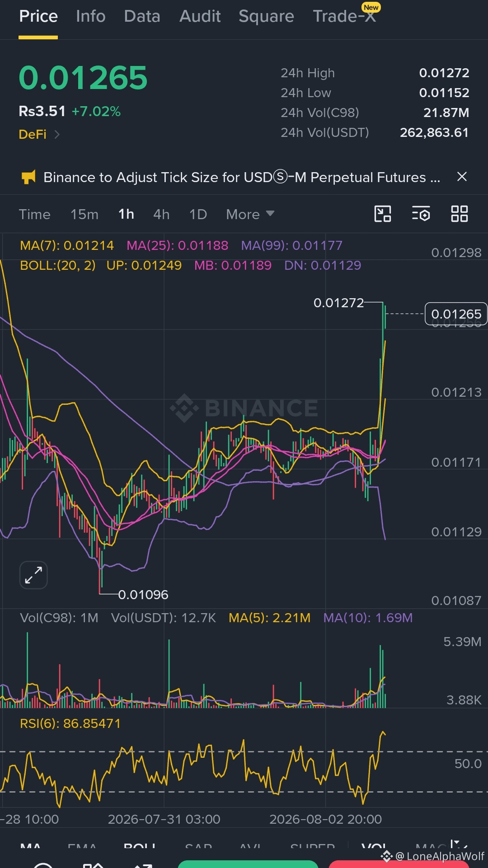Image resolution: width=488 pixels, height=868 pixels.
Task: Tap the large 0.01265 price
Action: pyautogui.click(x=83, y=78)
